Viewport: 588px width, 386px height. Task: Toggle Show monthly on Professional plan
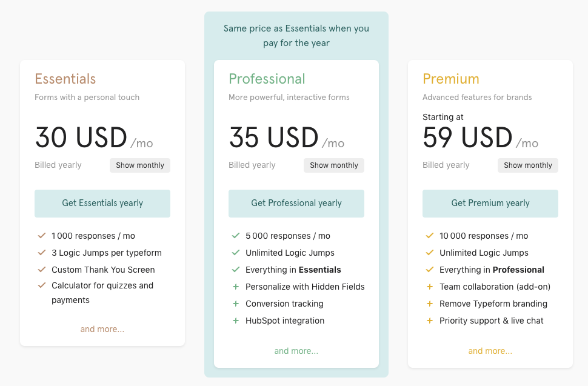point(334,165)
